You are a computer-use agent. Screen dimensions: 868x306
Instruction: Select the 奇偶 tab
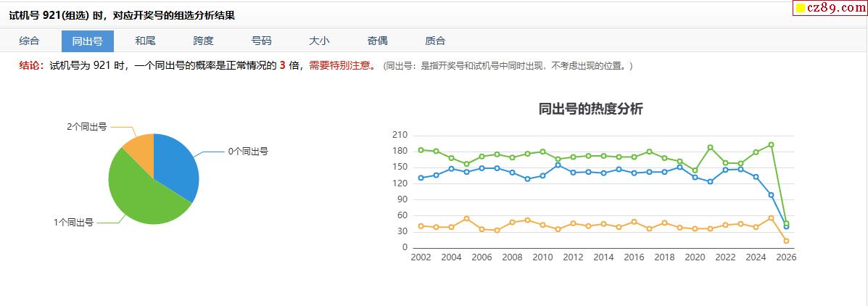[x=377, y=41]
